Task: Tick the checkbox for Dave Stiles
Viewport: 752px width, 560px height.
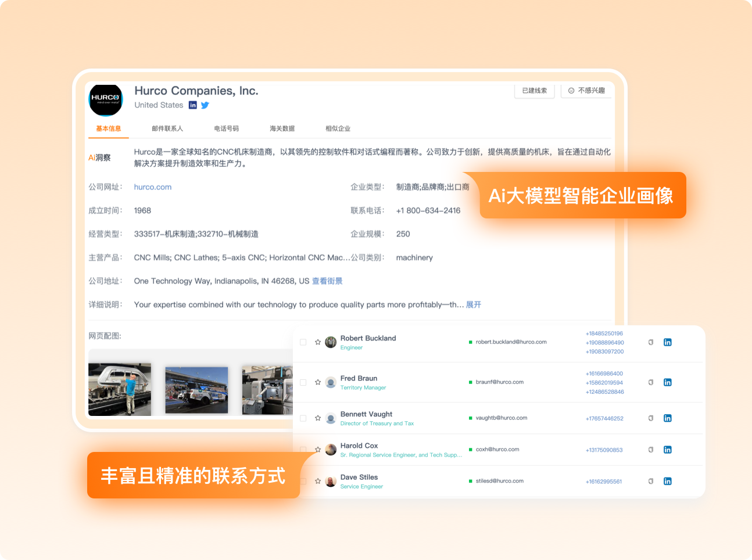Action: tap(303, 481)
